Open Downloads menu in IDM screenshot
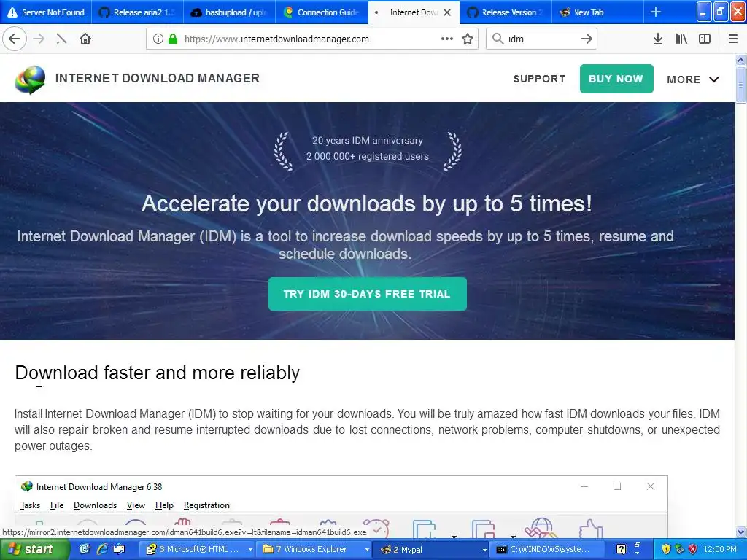The image size is (747, 560). (95, 505)
